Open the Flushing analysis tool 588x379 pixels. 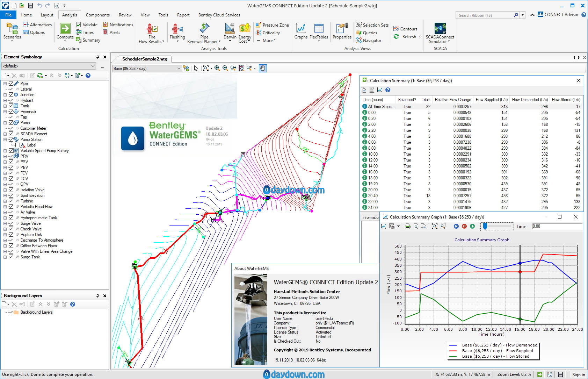[177, 32]
